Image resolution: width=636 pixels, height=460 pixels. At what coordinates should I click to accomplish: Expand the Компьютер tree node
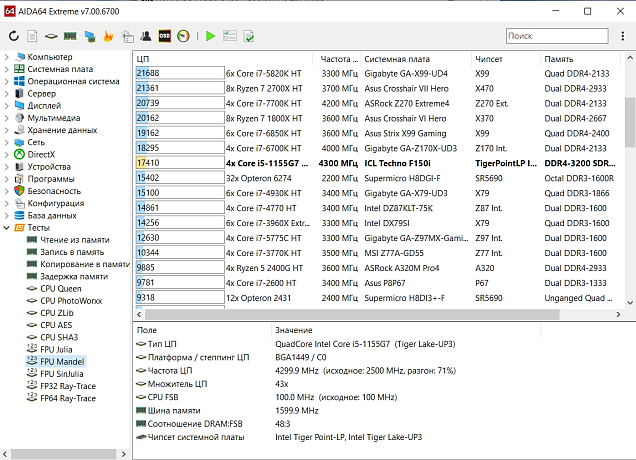pos(7,57)
